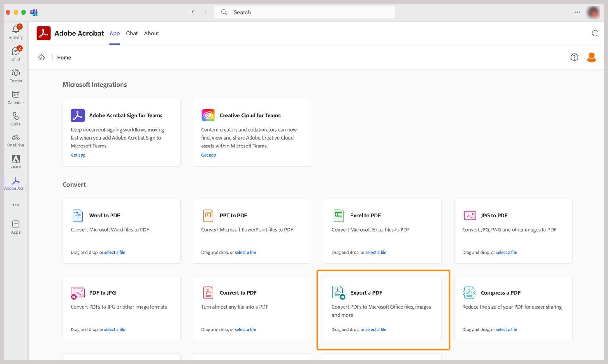Image resolution: width=608 pixels, height=364 pixels.
Task: Switch to the Chat tab
Action: [x=132, y=33]
